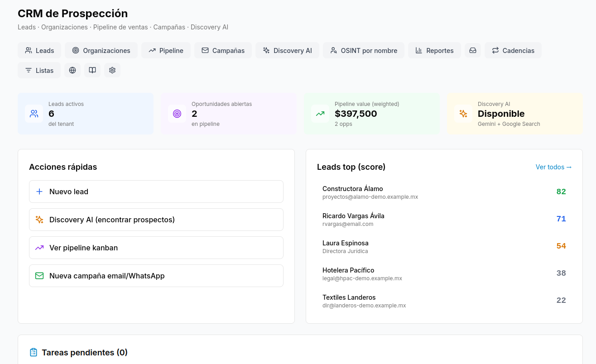Click the clipboard icon beside Tareas pendientes
This screenshot has width=596, height=364.
[34, 352]
